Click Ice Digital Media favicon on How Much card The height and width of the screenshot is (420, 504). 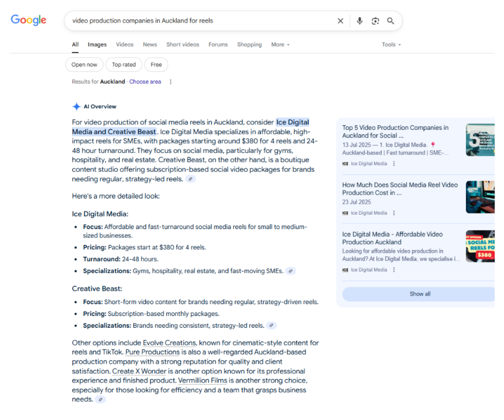345,213
